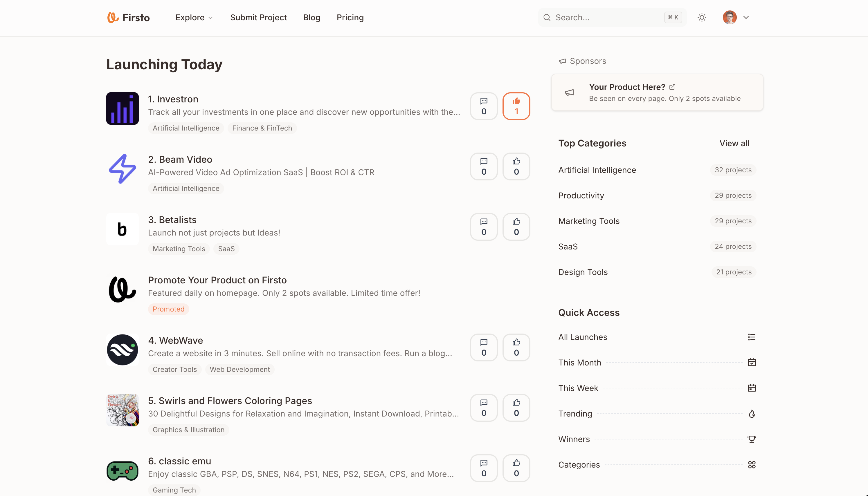The width and height of the screenshot is (868, 496).
Task: Upvote the Investron project
Action: tap(516, 106)
